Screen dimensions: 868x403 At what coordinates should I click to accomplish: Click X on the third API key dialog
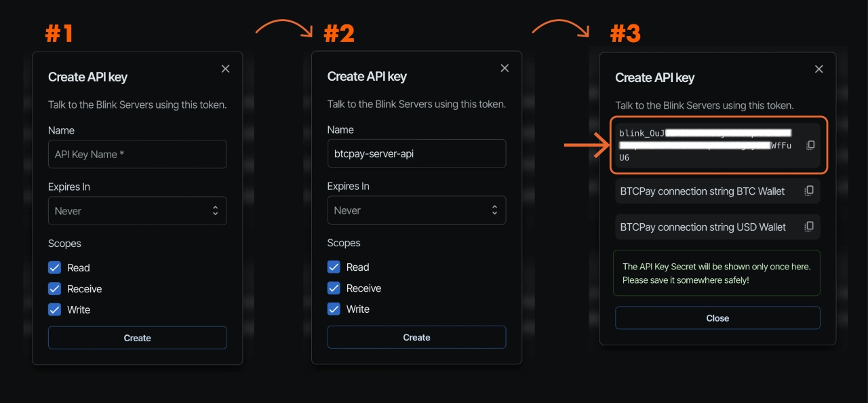pyautogui.click(x=818, y=69)
